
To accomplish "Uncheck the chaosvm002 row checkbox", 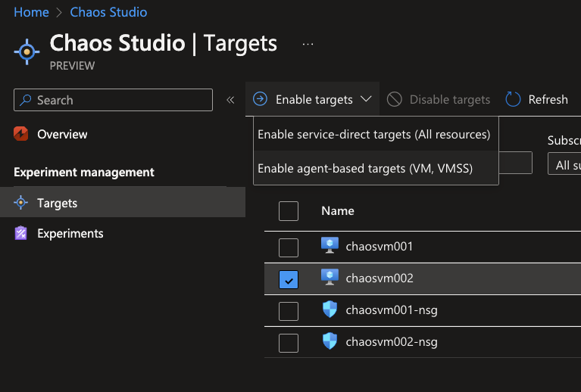I will (x=289, y=279).
